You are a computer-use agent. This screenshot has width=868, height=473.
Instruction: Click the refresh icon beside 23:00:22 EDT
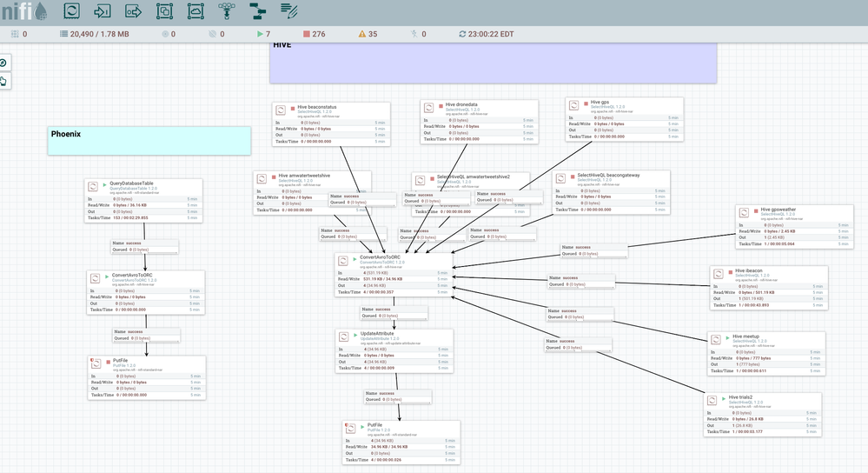coord(463,34)
